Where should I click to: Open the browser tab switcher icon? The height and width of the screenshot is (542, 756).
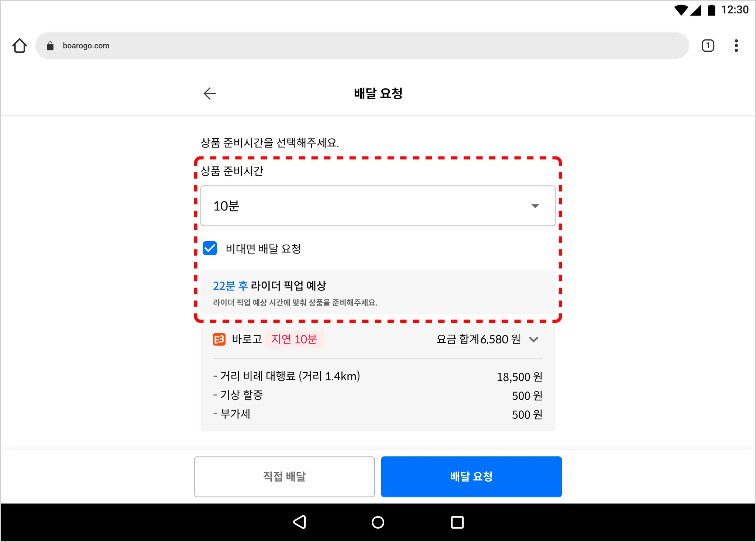tap(707, 46)
